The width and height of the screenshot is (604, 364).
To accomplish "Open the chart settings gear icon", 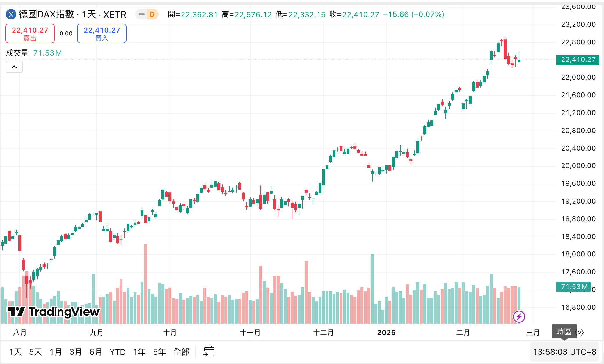I will click(580, 332).
